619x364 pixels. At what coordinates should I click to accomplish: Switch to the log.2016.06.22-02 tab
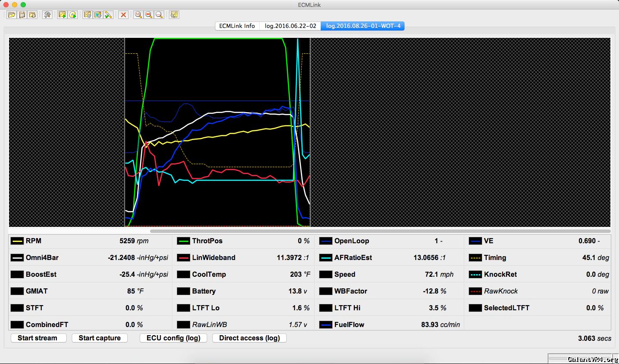tap(290, 26)
